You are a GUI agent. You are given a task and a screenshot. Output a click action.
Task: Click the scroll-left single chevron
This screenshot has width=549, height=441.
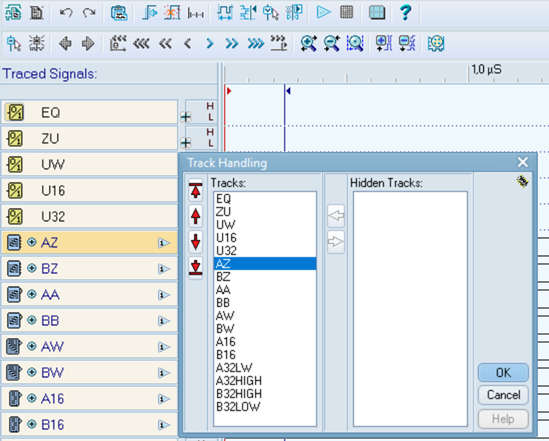[188, 44]
